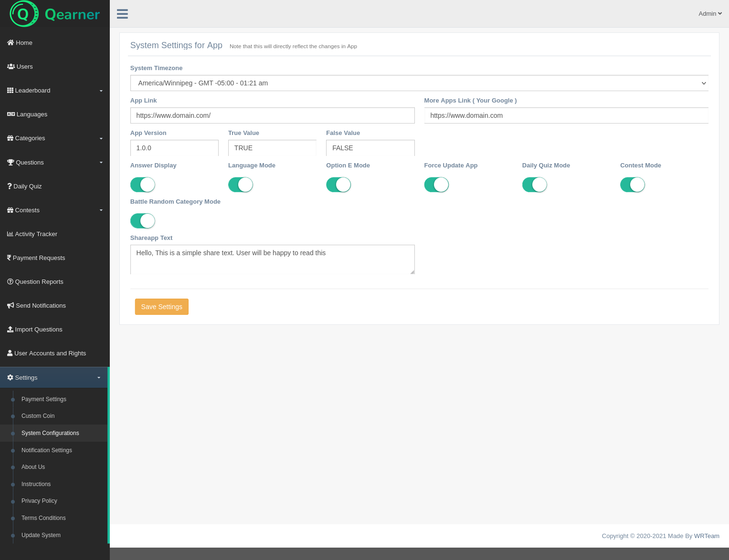The height and width of the screenshot is (560, 729).
Task: Toggle the Language Mode switch
Action: tap(241, 185)
